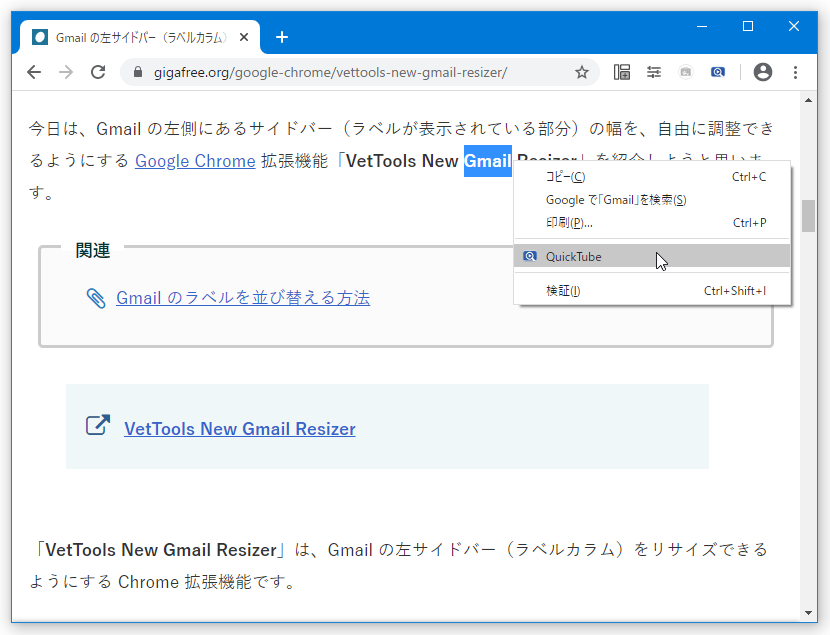
Task: Open the VetTools New Gmail Resizer link
Action: point(240,429)
